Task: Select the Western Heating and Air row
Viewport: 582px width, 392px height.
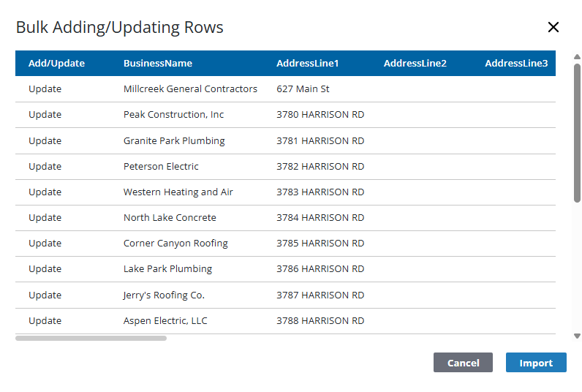Action: 178,192
